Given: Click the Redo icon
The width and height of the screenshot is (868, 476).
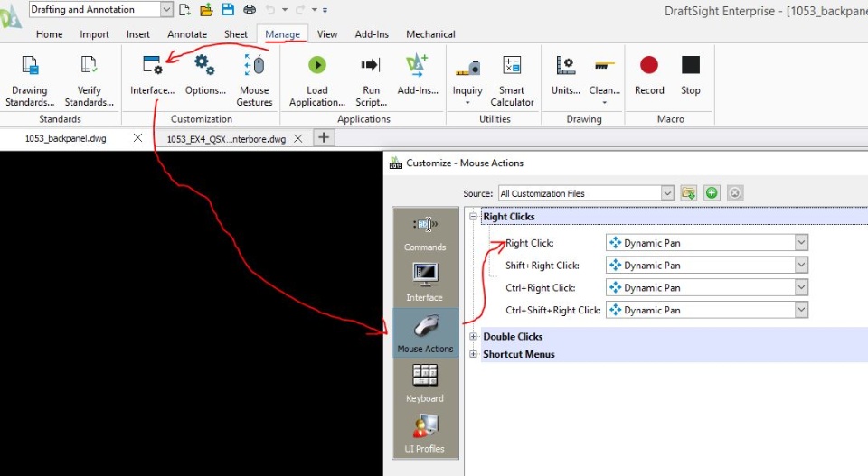Looking at the screenshot, I should (x=300, y=9).
